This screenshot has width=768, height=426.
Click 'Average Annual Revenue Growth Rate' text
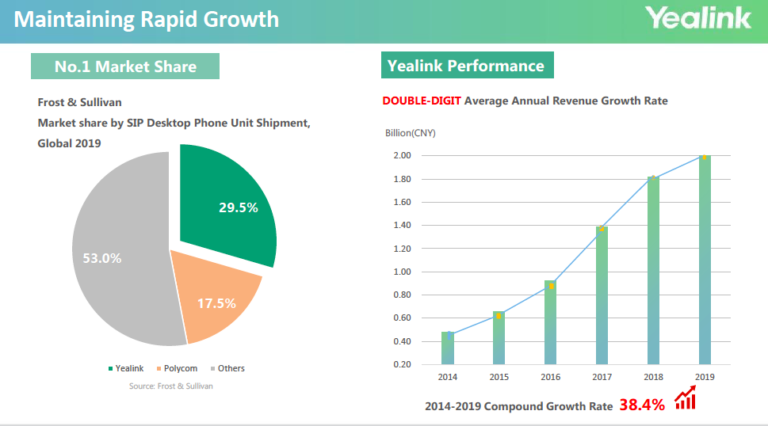566,101
